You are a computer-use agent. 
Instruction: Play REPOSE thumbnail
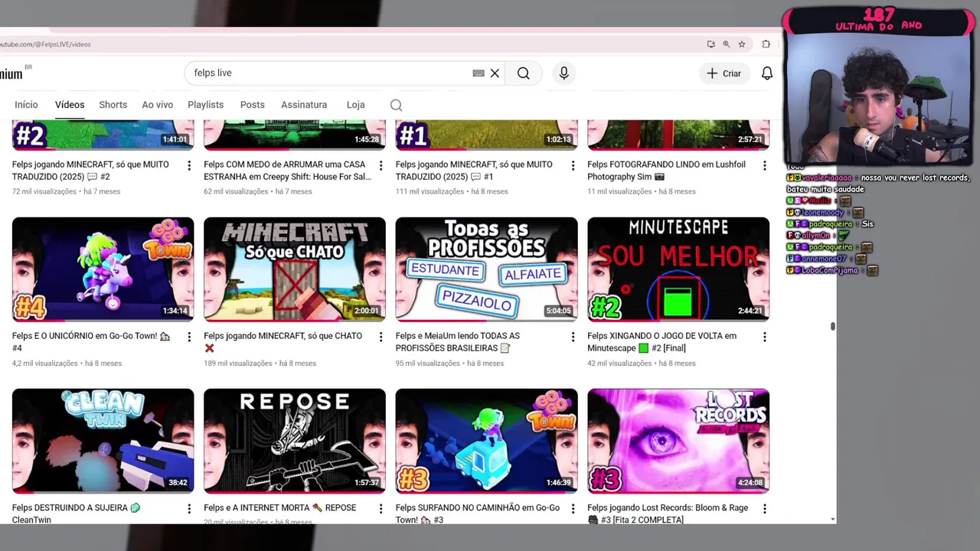pos(295,441)
